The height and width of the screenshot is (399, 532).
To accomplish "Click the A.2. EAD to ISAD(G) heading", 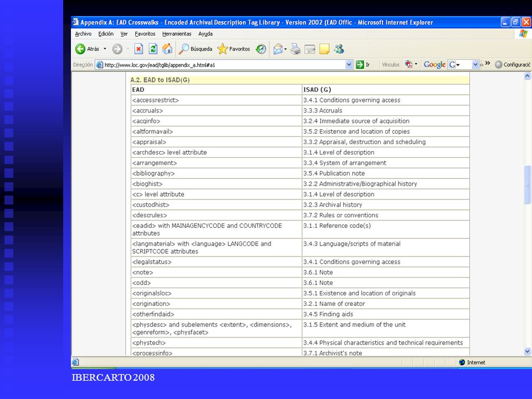I will click(160, 80).
